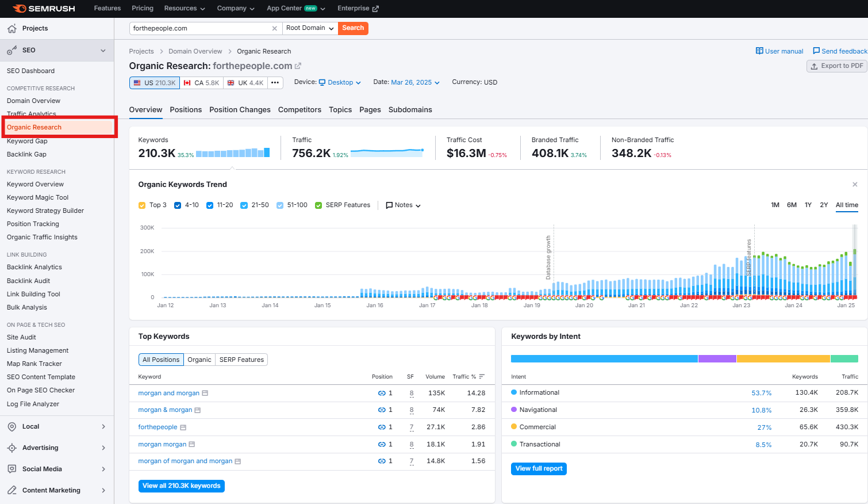Open the Root Domain dropdown

pos(310,28)
